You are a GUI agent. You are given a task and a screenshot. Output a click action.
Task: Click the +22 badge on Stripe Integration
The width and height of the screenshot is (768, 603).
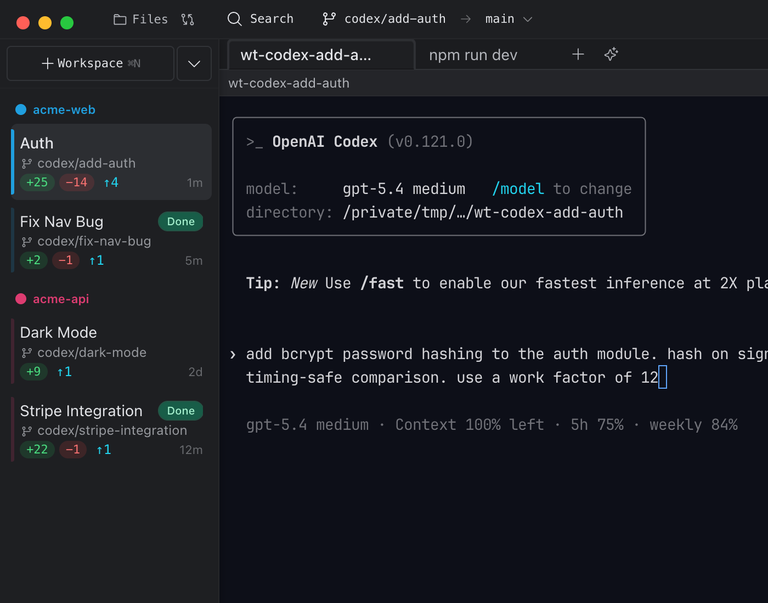[37, 449]
